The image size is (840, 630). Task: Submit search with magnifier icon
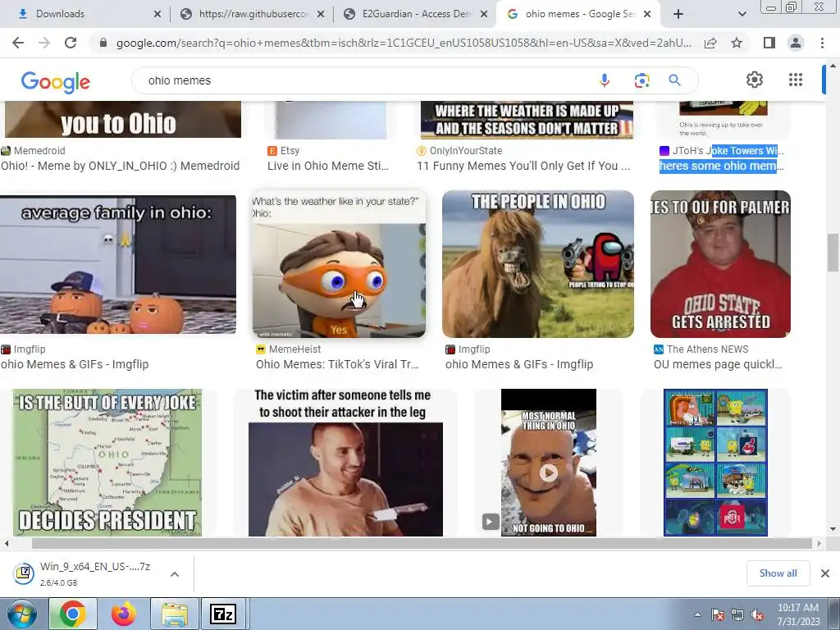pyautogui.click(x=675, y=80)
